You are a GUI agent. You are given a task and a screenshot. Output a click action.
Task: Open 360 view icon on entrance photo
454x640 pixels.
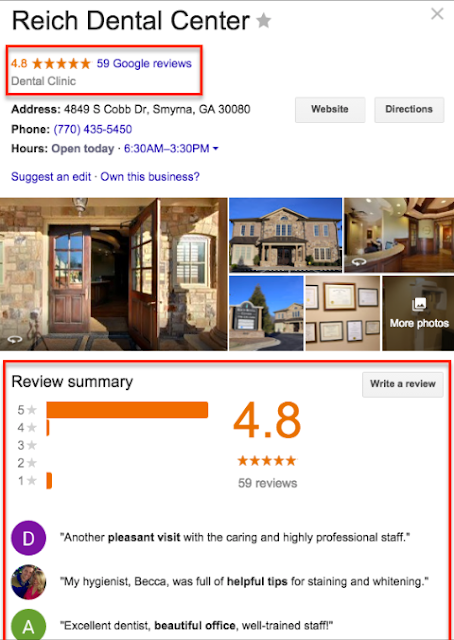15,340
